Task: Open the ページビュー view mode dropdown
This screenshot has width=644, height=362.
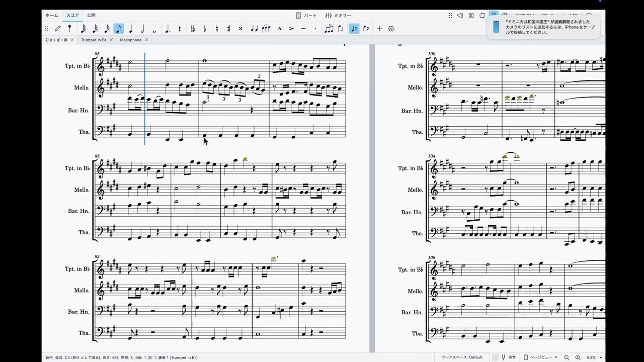Action: (x=540, y=357)
